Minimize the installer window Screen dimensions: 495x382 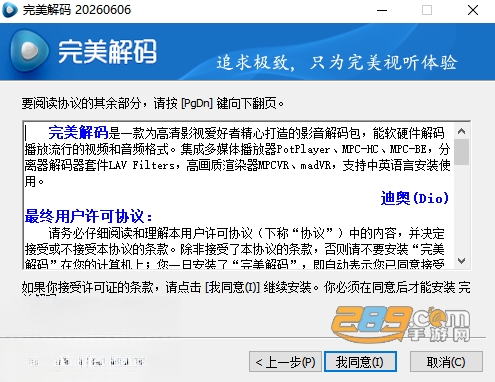pyautogui.click(x=382, y=10)
